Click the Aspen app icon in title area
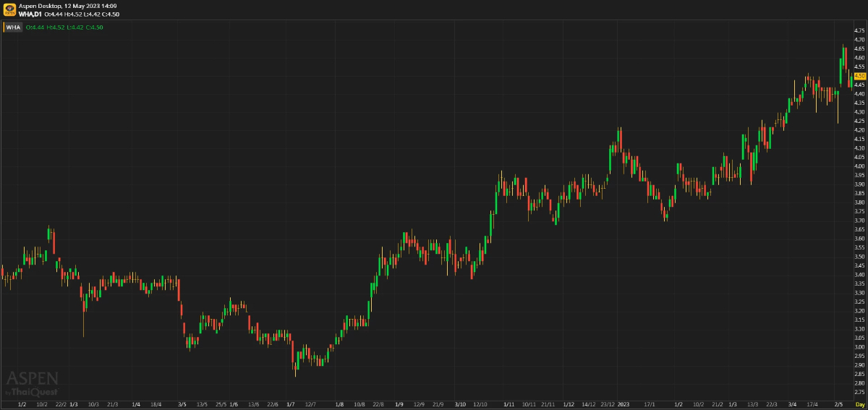This screenshot has width=868, height=410. tap(9, 10)
